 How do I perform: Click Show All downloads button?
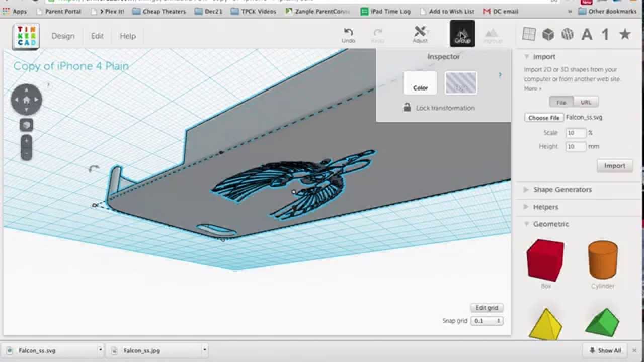tap(605, 350)
